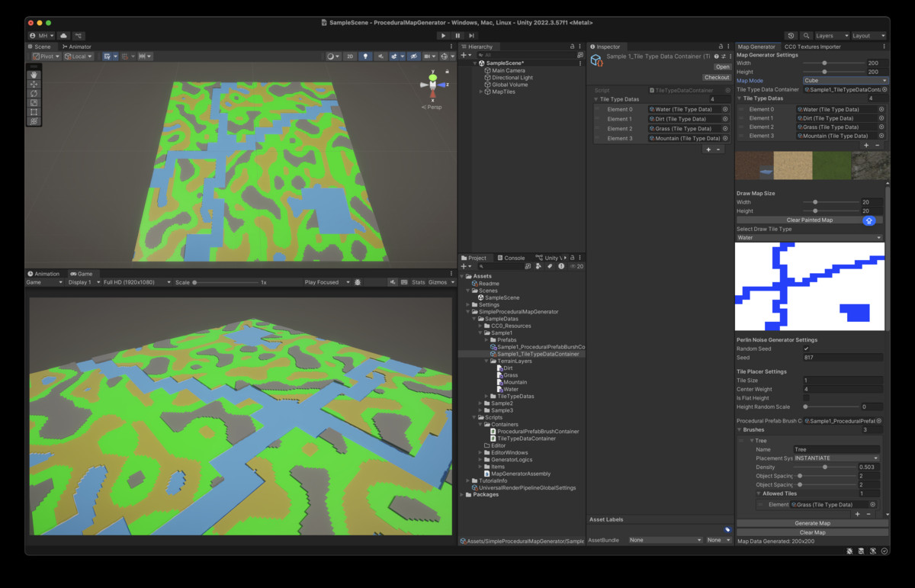915x588 pixels.
Task: Click the Checkout button in Inspector
Action: click(717, 78)
